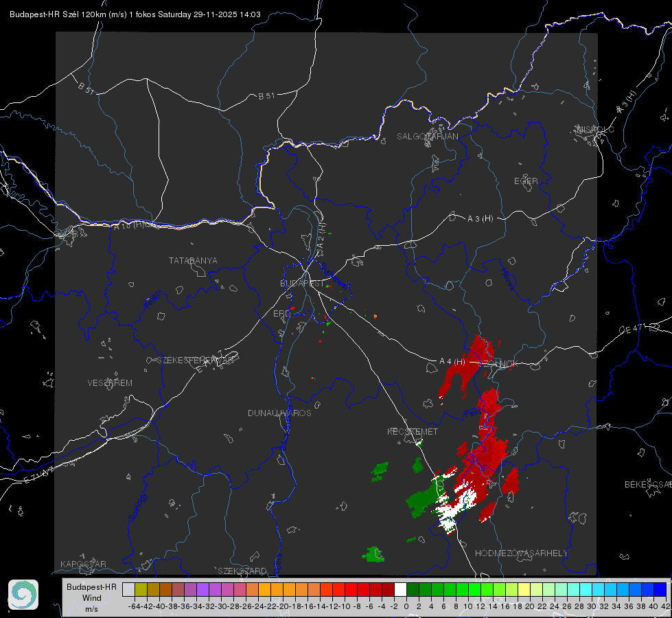
Task: Select the white swatch between -2 and 0
Action: [x=400, y=589]
